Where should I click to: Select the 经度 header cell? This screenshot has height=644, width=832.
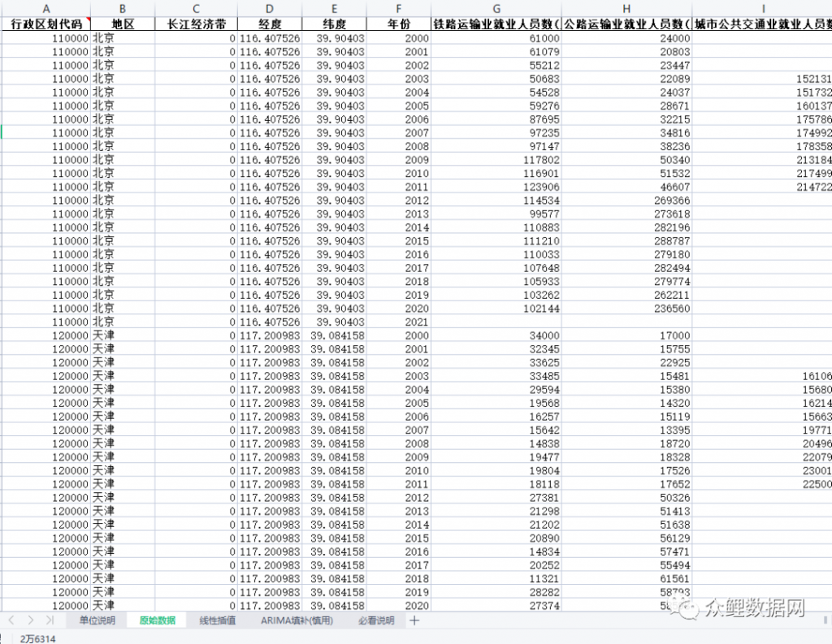269,24
